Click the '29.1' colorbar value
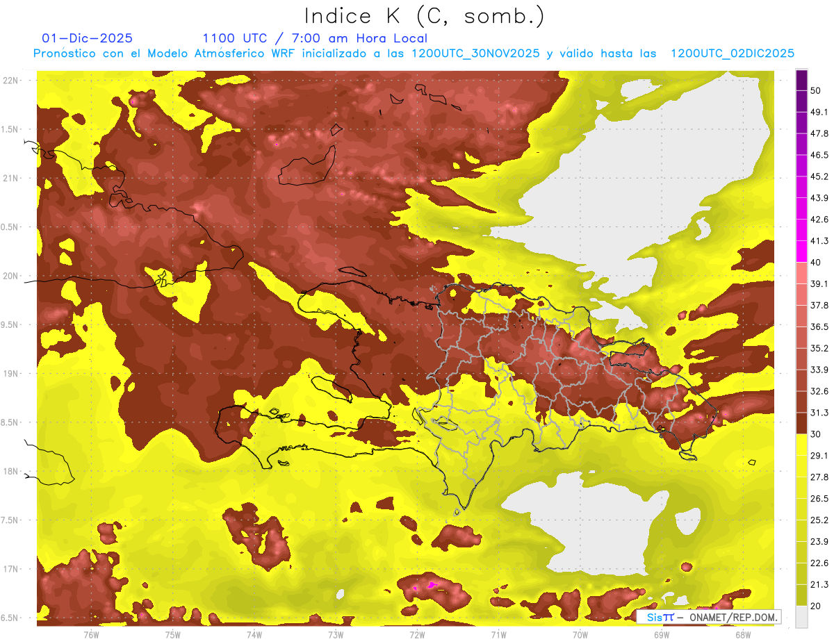Viewport: 834px width, 644px height. [821, 456]
